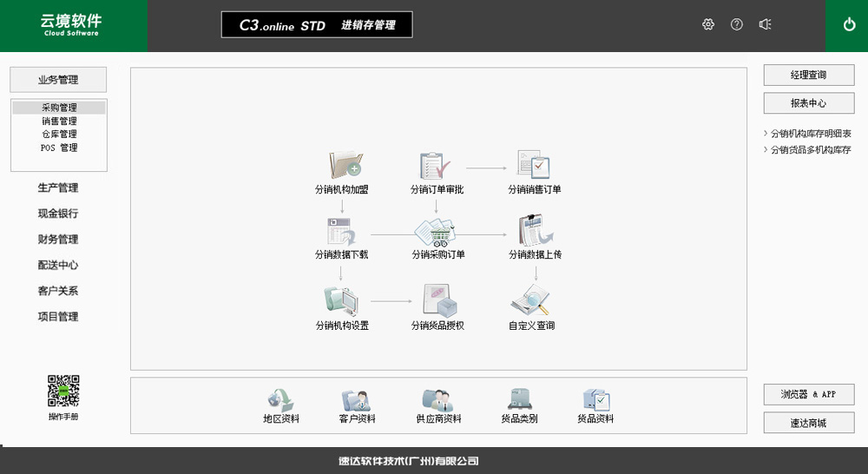This screenshot has height=474, width=868.
Task: Click the power button at top right
Action: click(x=849, y=25)
